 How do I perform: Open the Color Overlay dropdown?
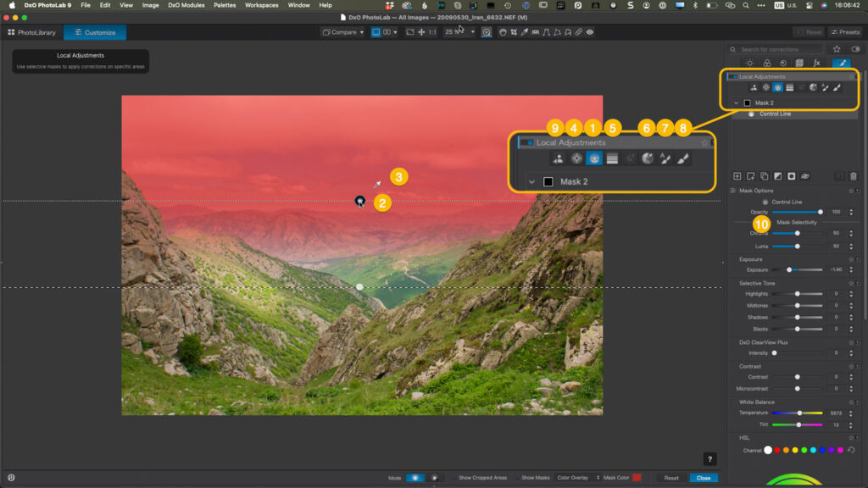(576, 478)
